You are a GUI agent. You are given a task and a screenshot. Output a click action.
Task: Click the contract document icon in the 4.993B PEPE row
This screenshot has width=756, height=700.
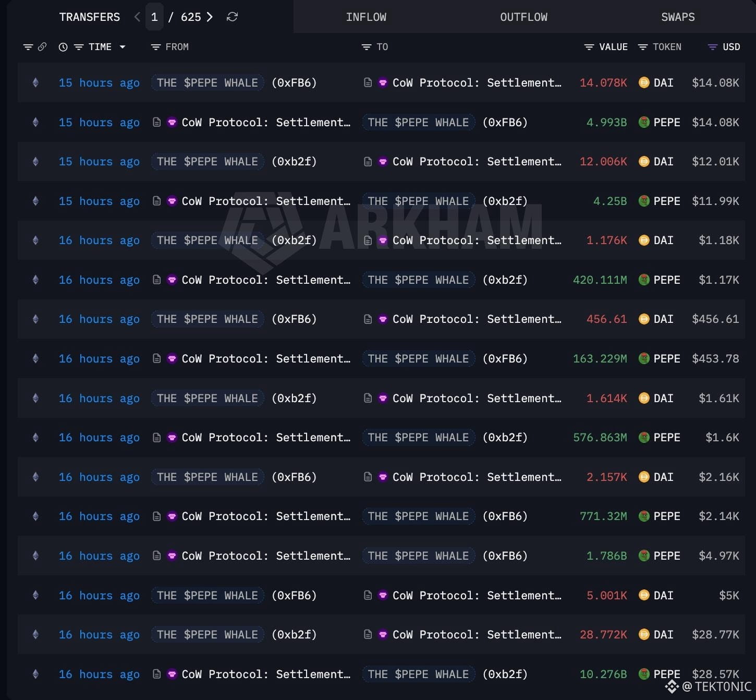point(156,122)
